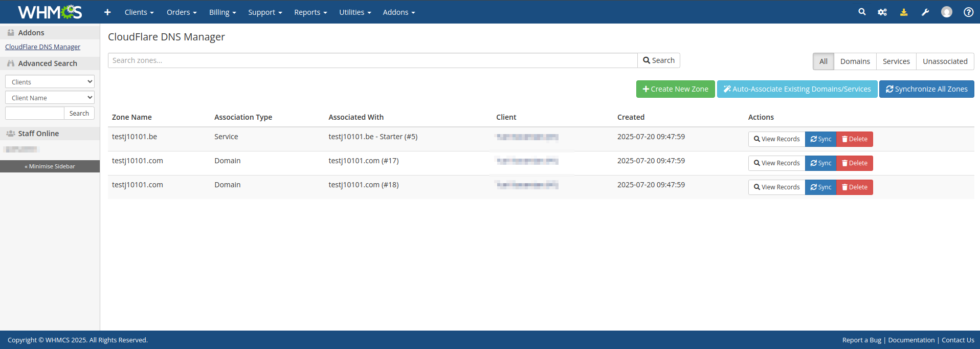Open CloudFlare DNS Manager sidebar link

(42, 47)
